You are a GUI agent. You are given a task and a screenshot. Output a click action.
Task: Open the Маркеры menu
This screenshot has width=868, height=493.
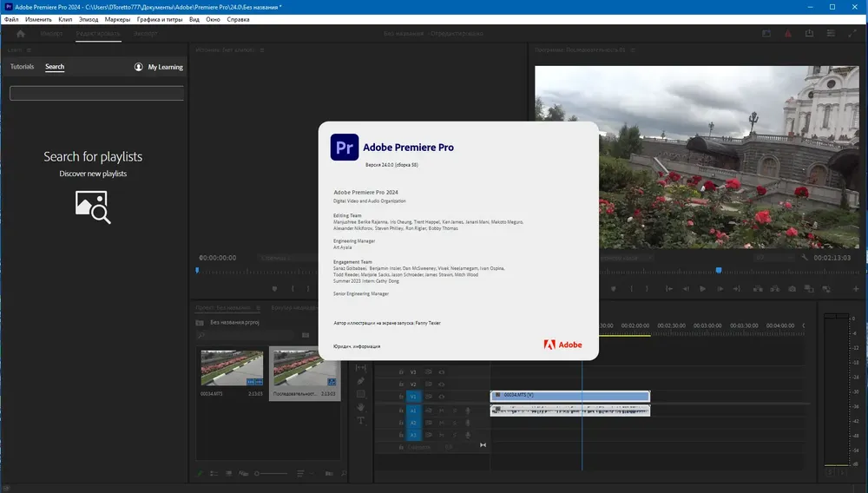[117, 19]
